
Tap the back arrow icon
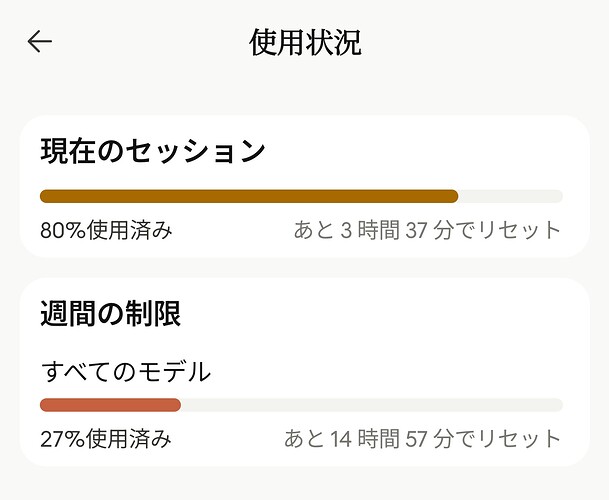(x=40, y=41)
